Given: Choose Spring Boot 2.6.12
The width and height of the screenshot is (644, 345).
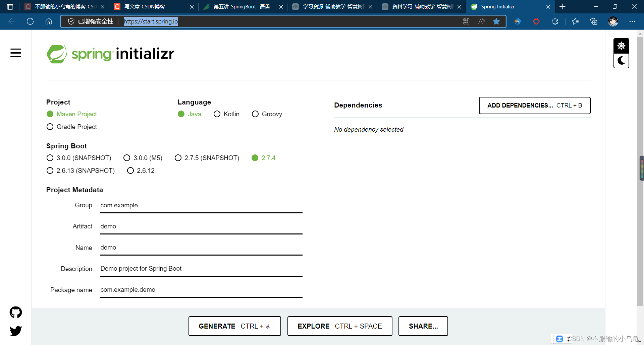Looking at the screenshot, I should point(141,170).
